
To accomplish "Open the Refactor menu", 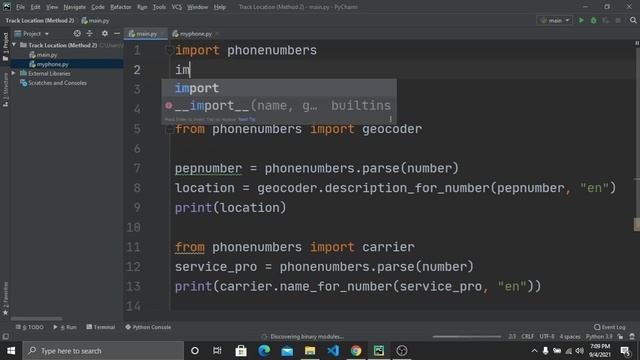I will (121, 7).
